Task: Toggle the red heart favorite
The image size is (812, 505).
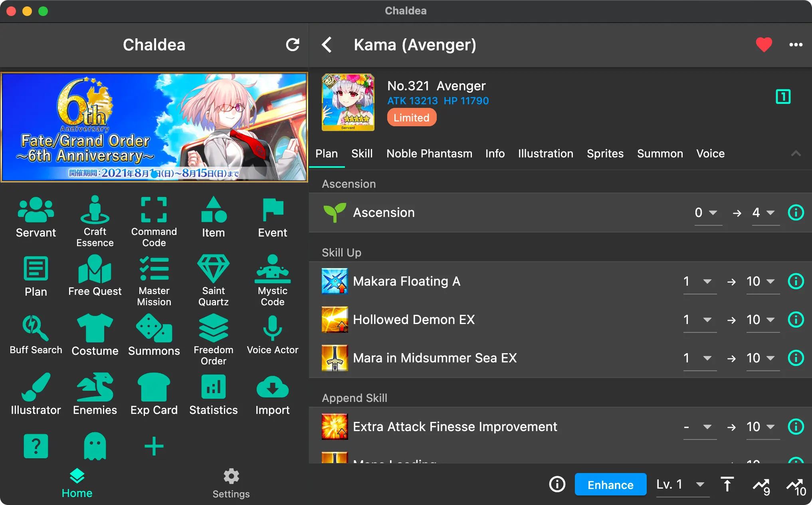Action: coord(763,45)
